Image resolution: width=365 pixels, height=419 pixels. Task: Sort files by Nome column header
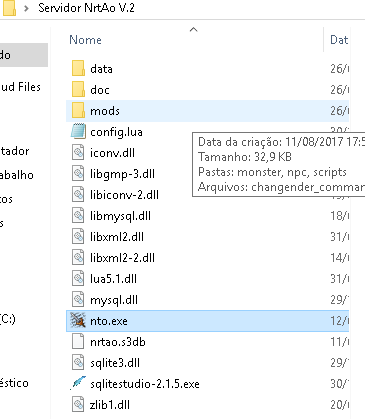[x=85, y=40]
